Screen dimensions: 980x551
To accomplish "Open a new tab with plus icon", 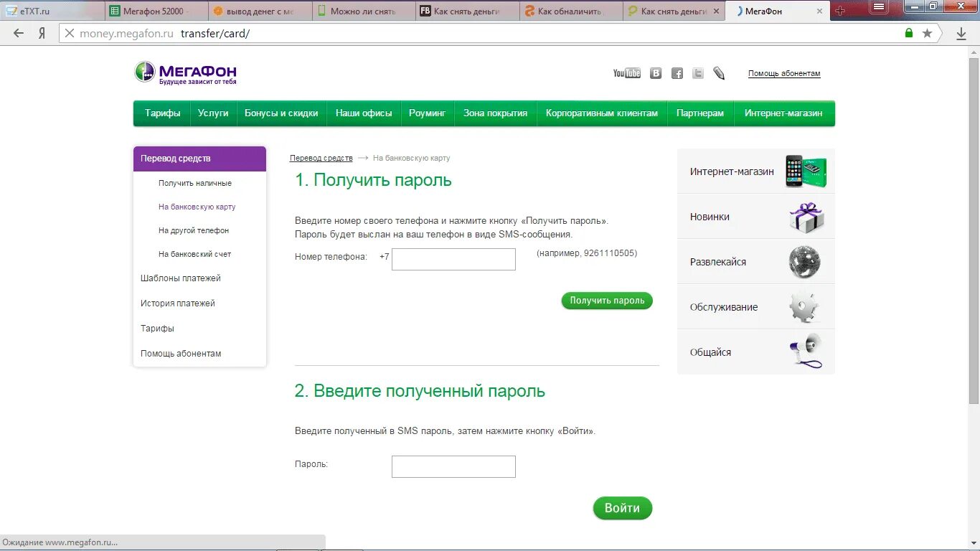I will 840,11.
